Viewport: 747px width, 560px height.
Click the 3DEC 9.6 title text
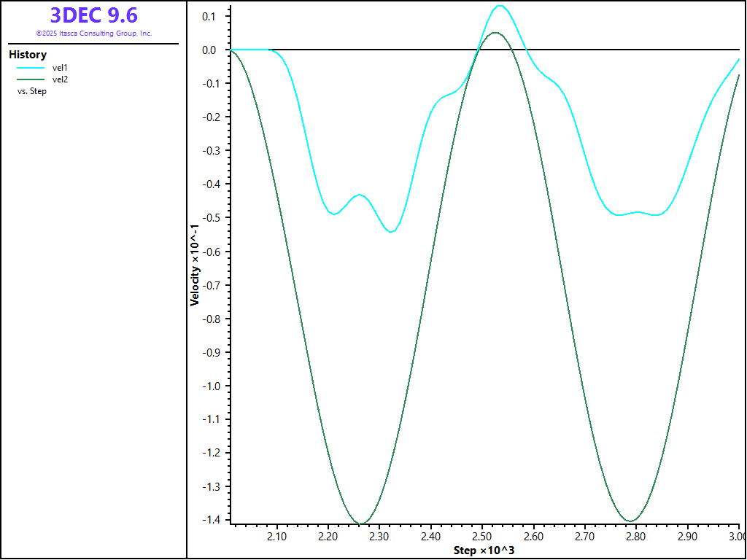[93, 15]
